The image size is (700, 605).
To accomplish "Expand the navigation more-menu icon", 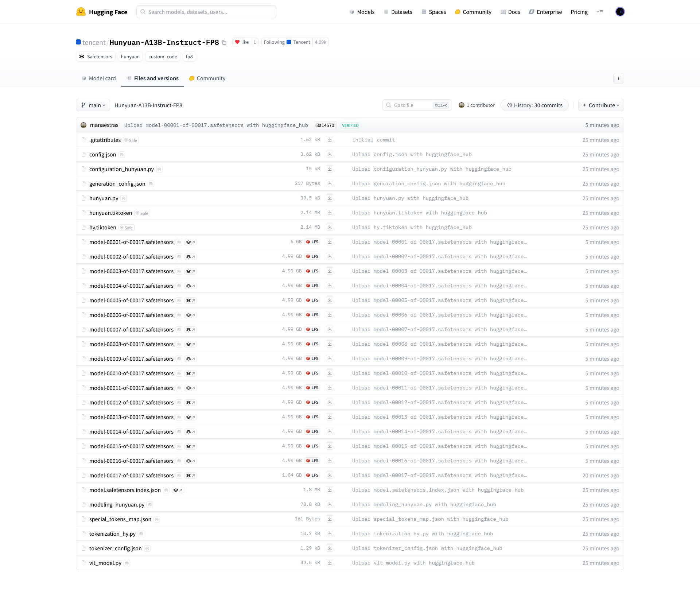I will tap(600, 12).
